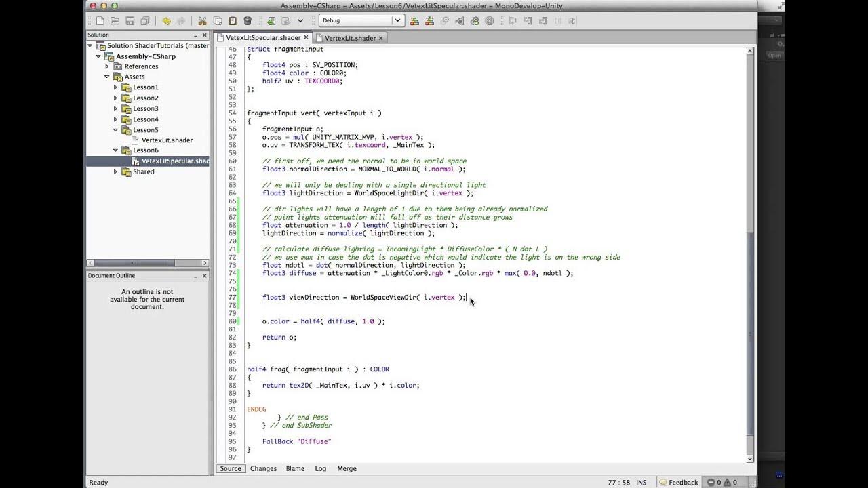Screen dimensions: 868x488
Task: Click the Step Into debugger icon
Action: click(528, 21)
